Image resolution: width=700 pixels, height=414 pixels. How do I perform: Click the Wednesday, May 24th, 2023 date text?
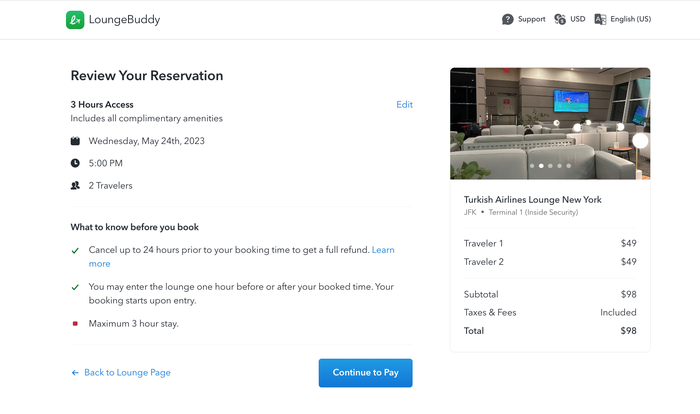pyautogui.click(x=146, y=141)
